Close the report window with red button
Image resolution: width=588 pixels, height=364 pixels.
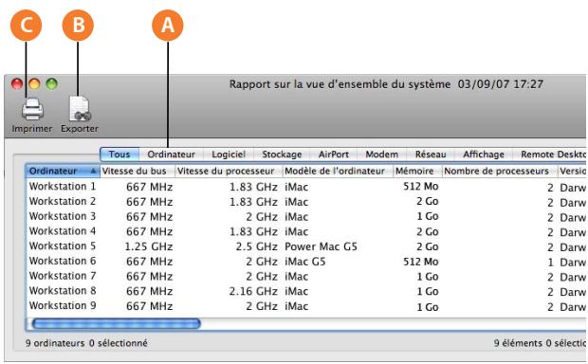16,83
